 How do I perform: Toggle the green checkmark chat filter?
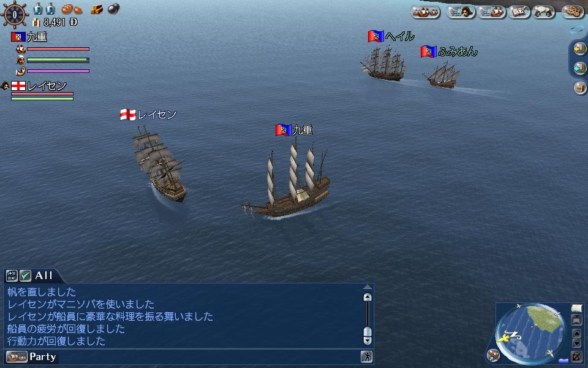(25, 275)
